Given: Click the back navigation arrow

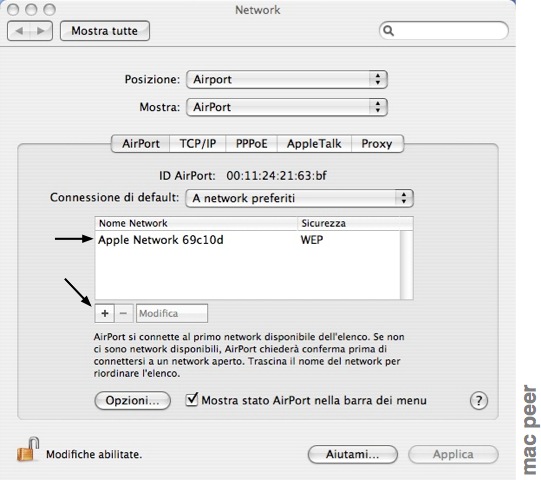Looking at the screenshot, I should [x=19, y=31].
